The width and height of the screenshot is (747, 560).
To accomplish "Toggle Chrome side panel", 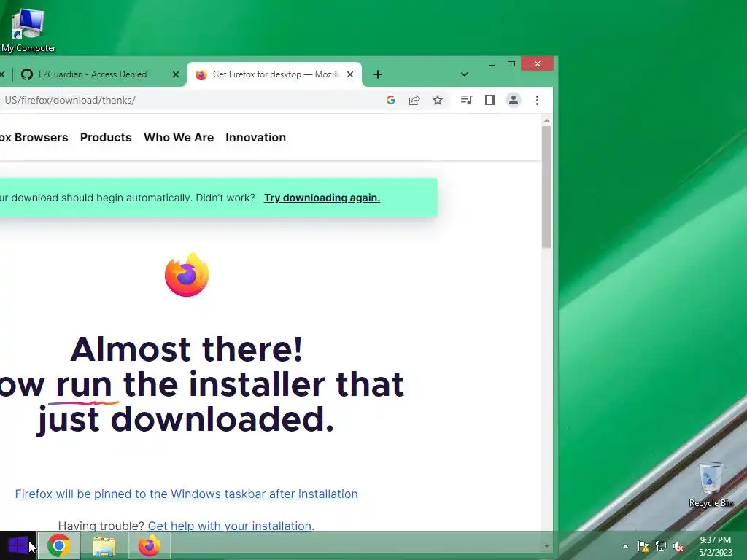I will pos(489,100).
